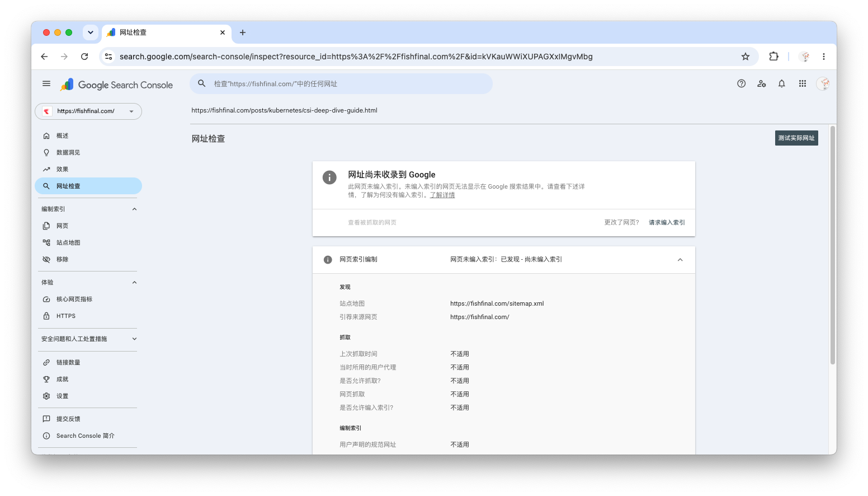Open the Google account avatar in Search Console

823,84
